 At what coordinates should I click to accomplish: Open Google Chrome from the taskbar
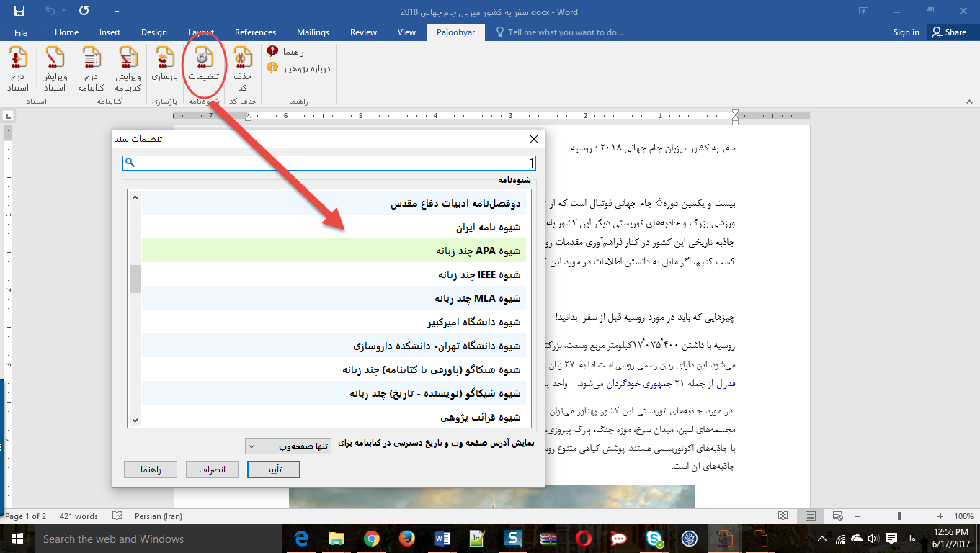[371, 539]
